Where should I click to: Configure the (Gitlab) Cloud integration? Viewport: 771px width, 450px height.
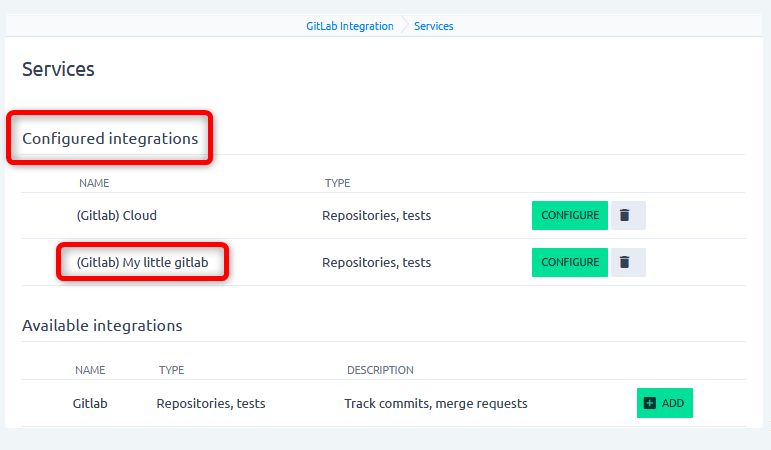[569, 215]
